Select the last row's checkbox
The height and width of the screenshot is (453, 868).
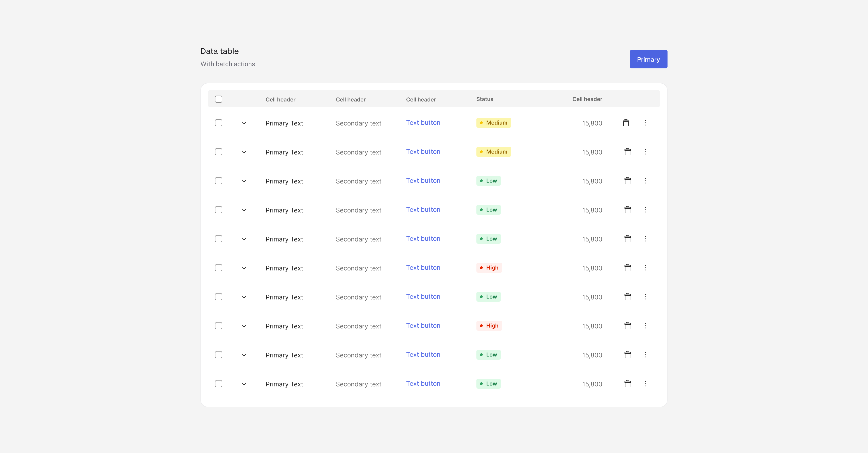[219, 384]
